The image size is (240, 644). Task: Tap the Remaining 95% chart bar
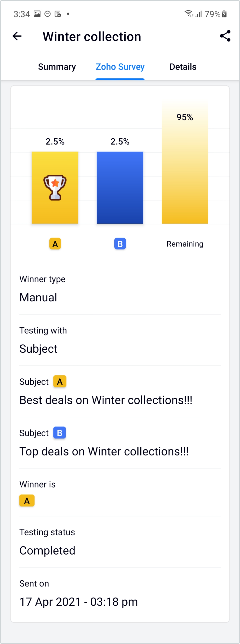(x=185, y=162)
